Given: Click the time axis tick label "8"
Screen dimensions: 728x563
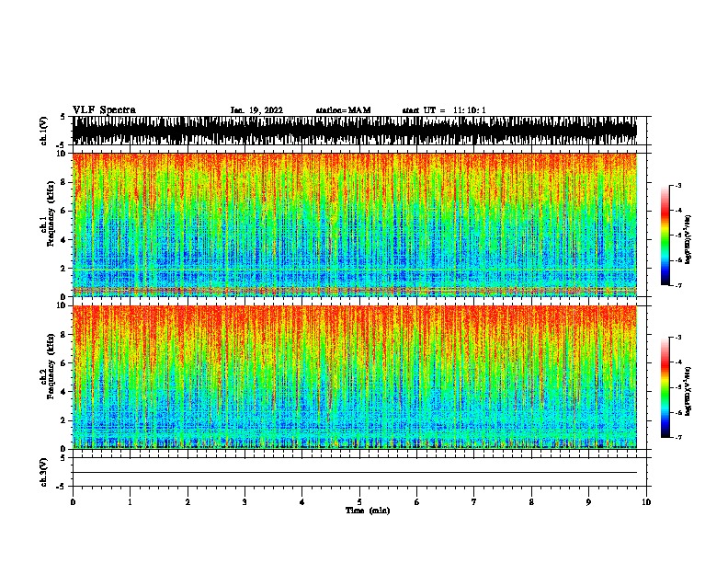Looking at the screenshot, I should click(x=531, y=502).
